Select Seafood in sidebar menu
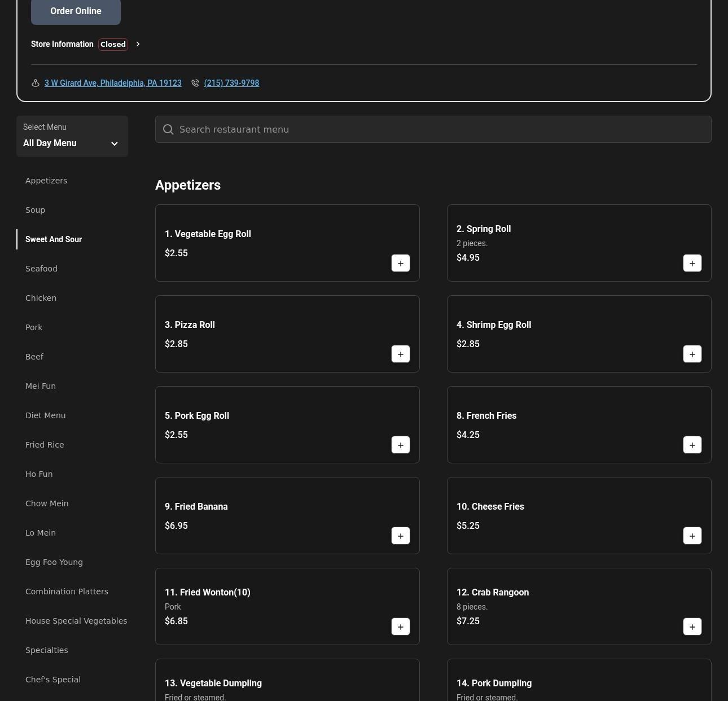This screenshot has height=701, width=728. [x=41, y=269]
